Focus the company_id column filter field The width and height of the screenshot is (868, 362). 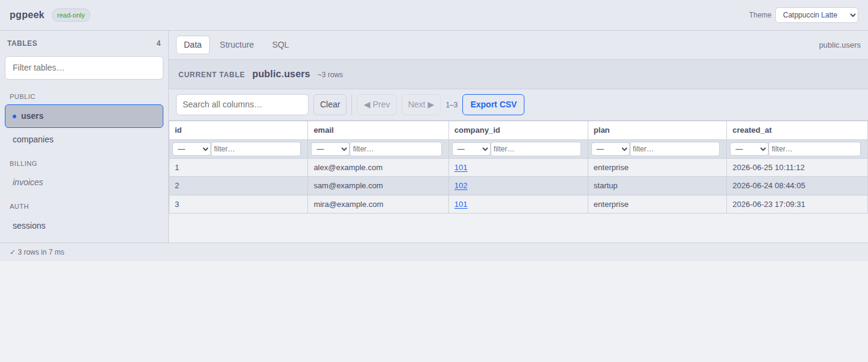click(536, 149)
